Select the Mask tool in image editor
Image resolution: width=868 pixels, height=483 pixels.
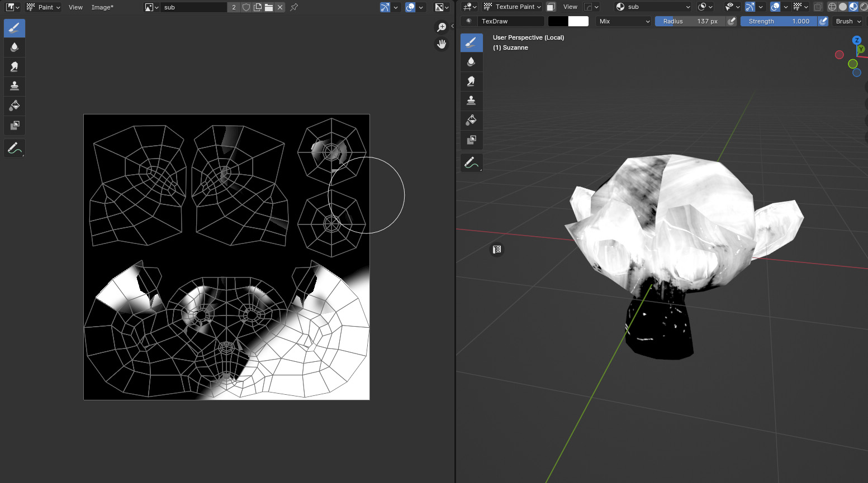[x=15, y=125]
